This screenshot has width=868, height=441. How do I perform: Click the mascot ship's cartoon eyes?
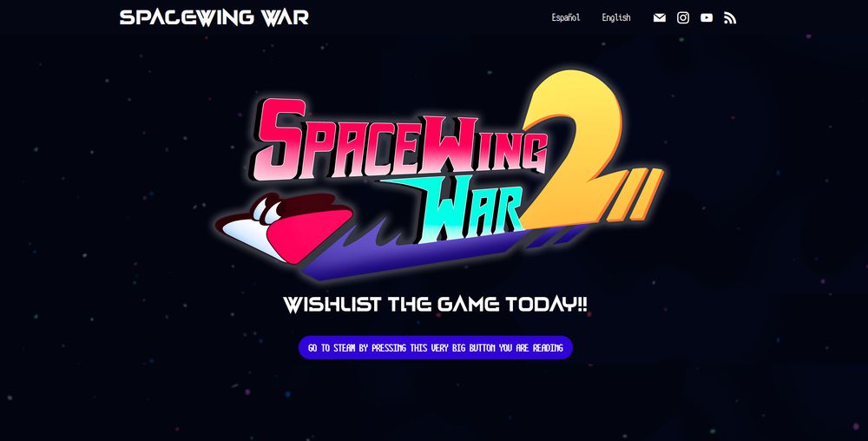[x=266, y=210]
